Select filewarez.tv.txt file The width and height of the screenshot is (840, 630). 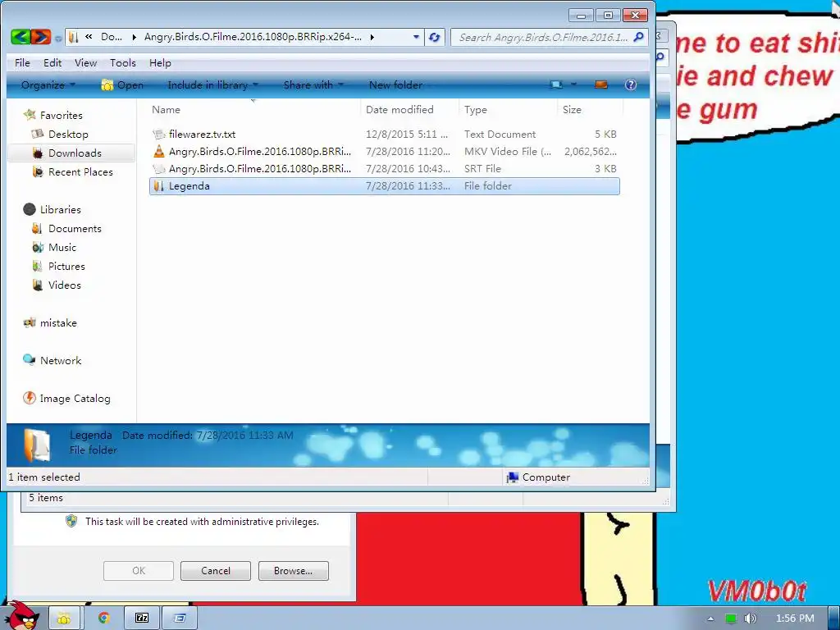pos(384,134)
